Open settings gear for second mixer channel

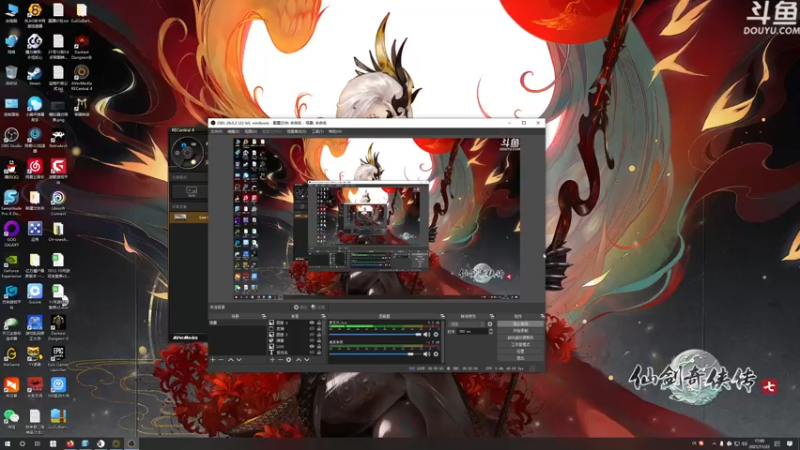436,354
